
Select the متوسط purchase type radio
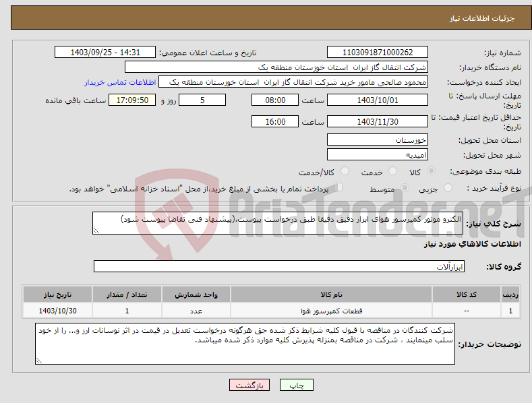point(405,187)
